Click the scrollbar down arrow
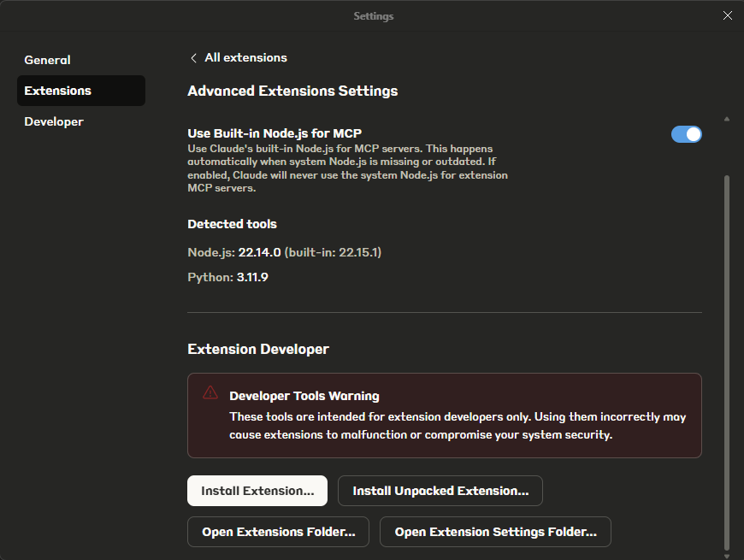Screen dimensions: 744x560 pos(727,555)
